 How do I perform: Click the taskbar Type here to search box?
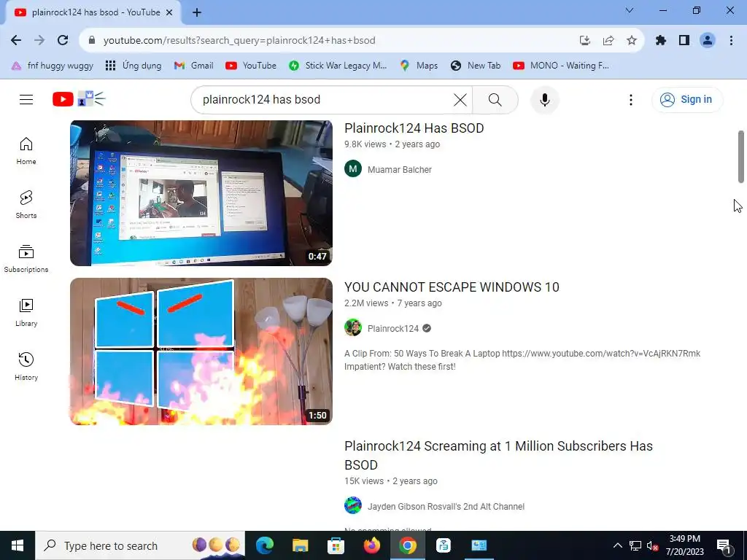pos(140,545)
